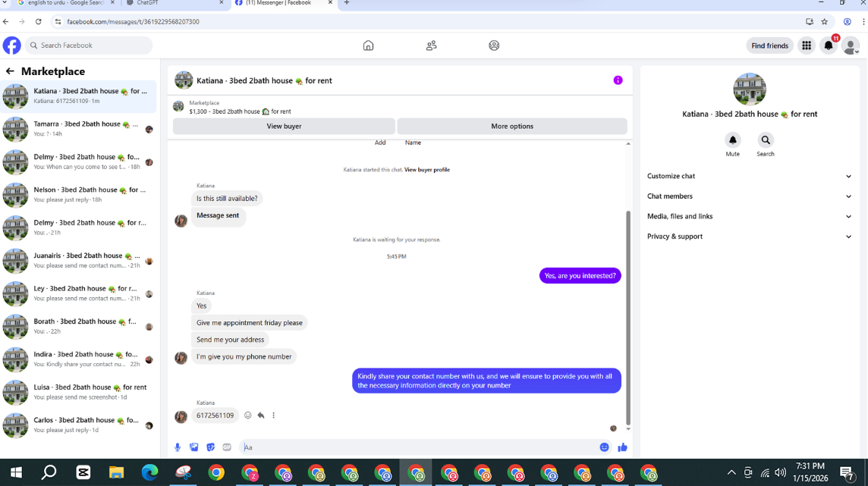Open the Luisa conversation

pos(79,392)
